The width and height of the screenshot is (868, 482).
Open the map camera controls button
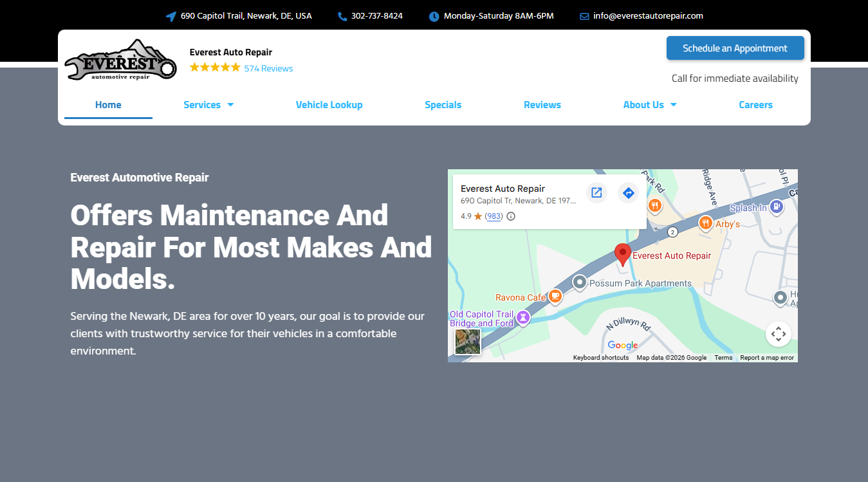tap(779, 334)
